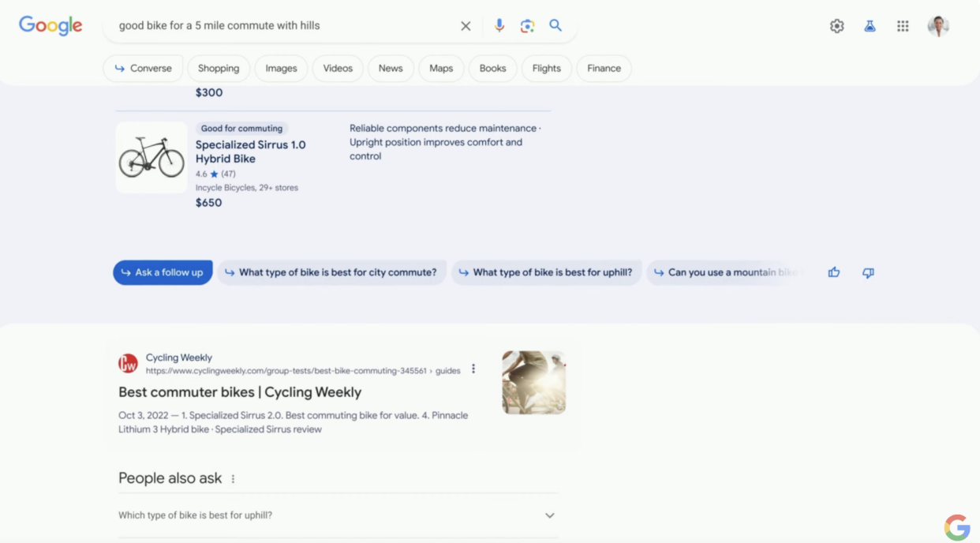
Task: Open the Google apps grid
Action: pos(903,26)
